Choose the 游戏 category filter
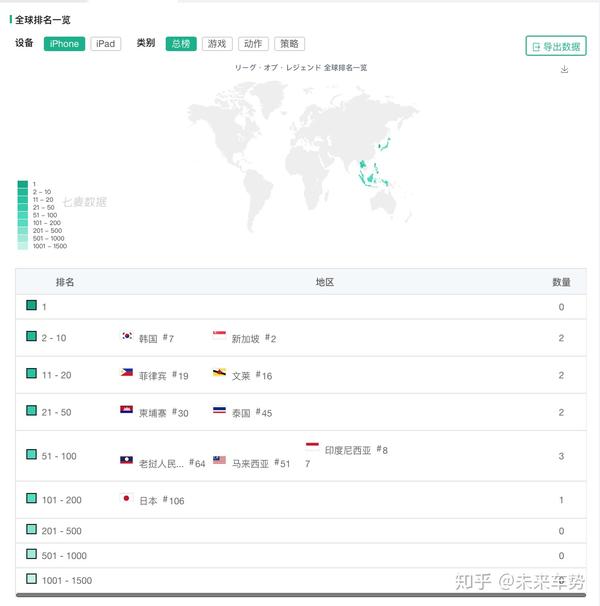Viewport: 600px width, 606px height. click(217, 44)
